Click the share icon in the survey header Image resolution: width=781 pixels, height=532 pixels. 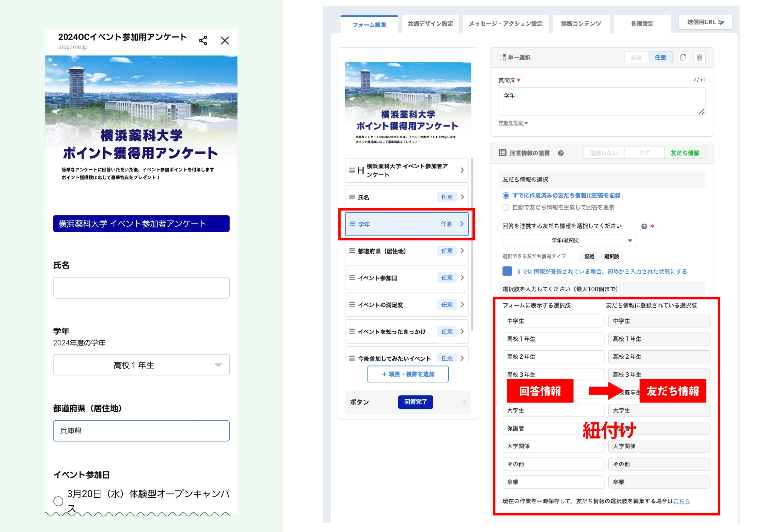[203, 41]
